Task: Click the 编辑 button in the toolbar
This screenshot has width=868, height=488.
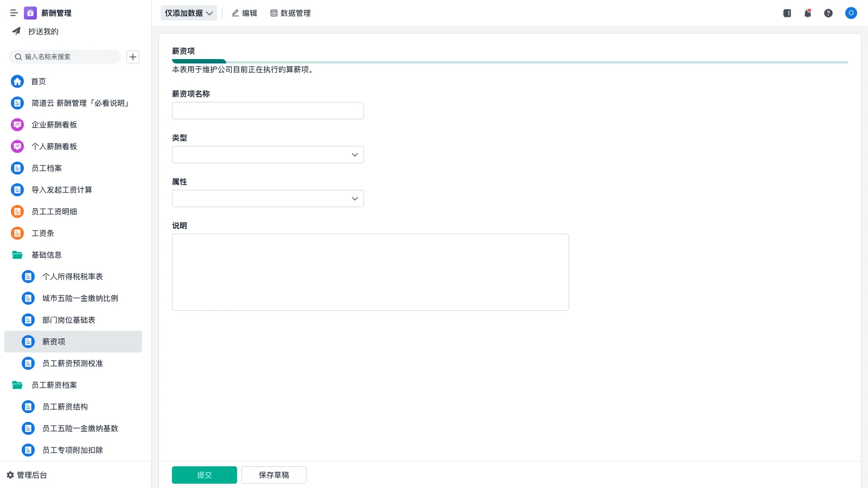Action: click(x=245, y=13)
